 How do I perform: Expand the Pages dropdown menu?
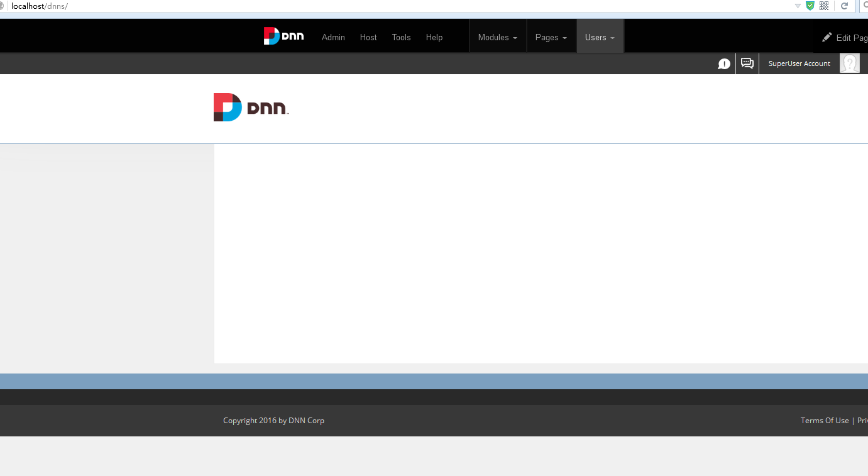pyautogui.click(x=551, y=38)
